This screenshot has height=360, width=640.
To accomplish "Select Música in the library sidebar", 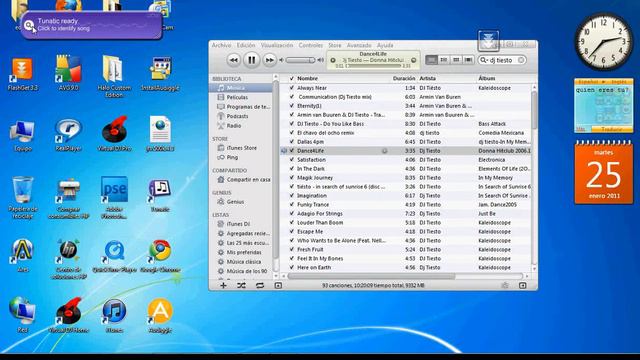I will pos(241,88).
